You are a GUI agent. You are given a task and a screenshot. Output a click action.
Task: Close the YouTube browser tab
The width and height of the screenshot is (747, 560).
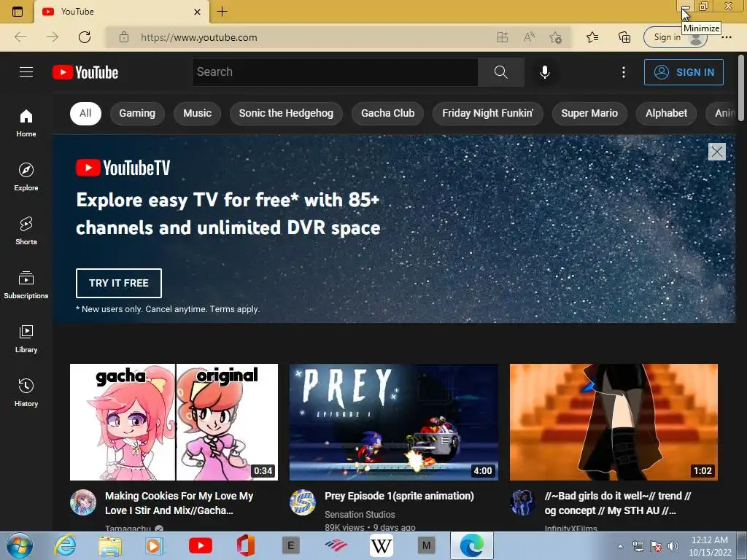tap(197, 12)
